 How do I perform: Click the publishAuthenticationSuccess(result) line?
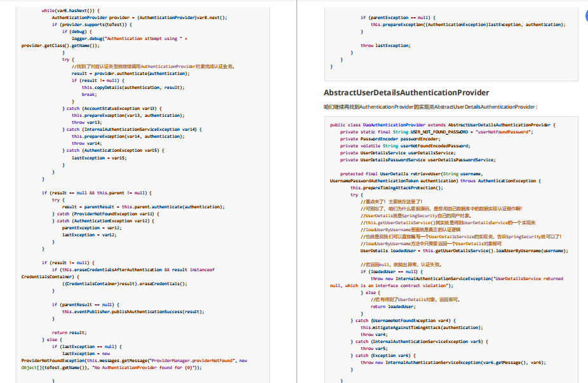tap(133, 312)
